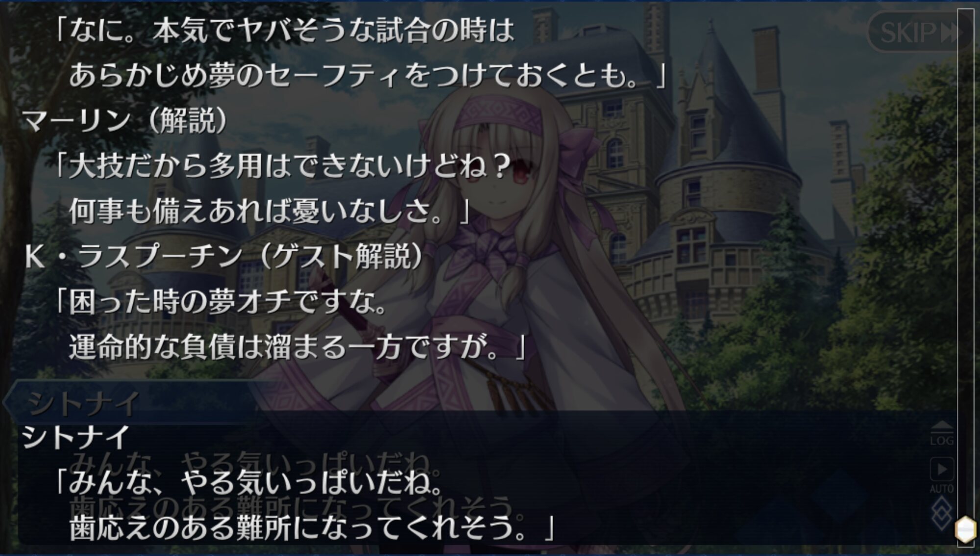Click the double-diamond advance indicator
Viewport: 980px width, 556px height.
coord(941,514)
